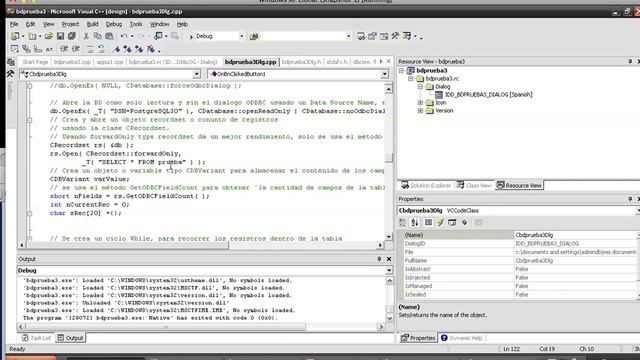Open the Project menu

[70, 24]
